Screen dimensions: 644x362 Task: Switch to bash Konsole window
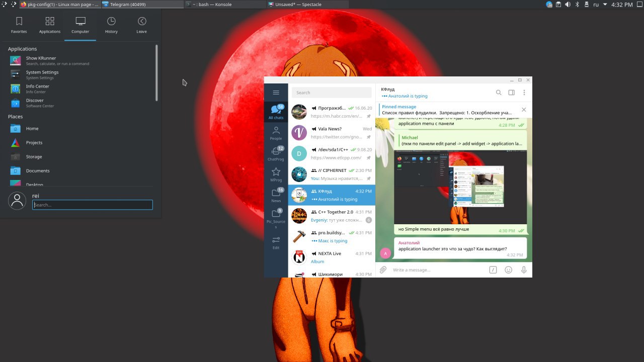click(225, 5)
